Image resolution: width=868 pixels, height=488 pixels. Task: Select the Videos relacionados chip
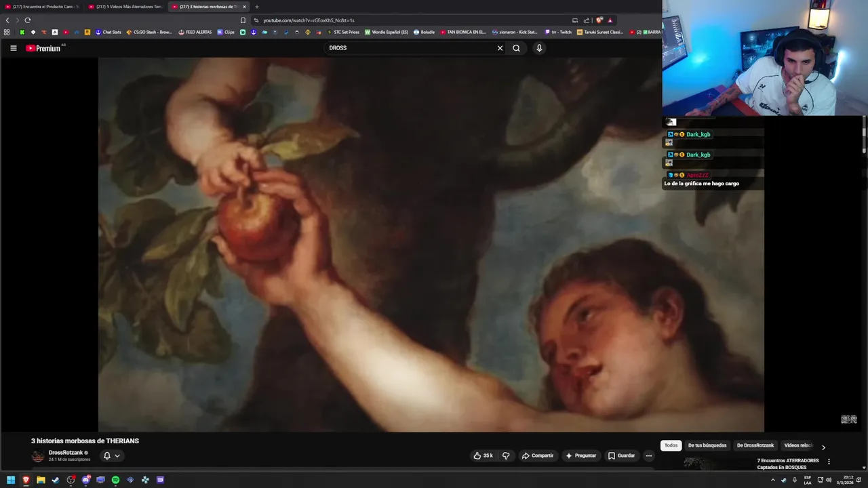click(798, 445)
